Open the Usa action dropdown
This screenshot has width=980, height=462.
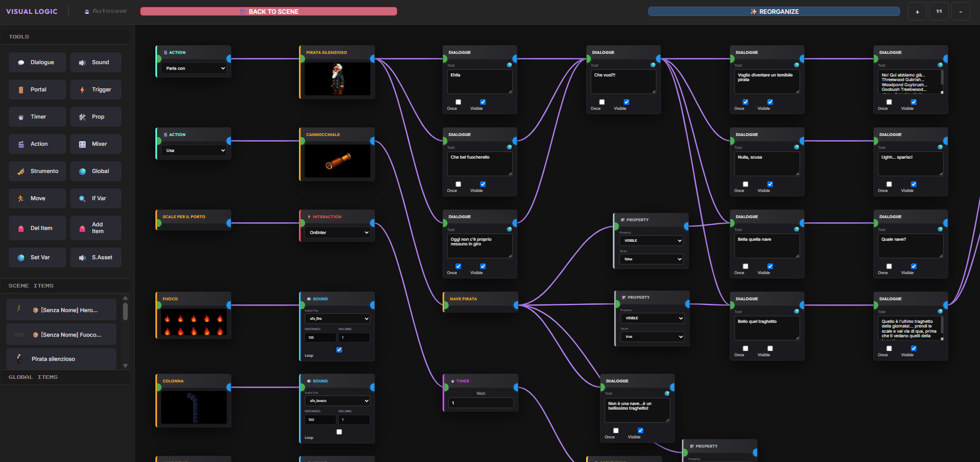click(195, 150)
